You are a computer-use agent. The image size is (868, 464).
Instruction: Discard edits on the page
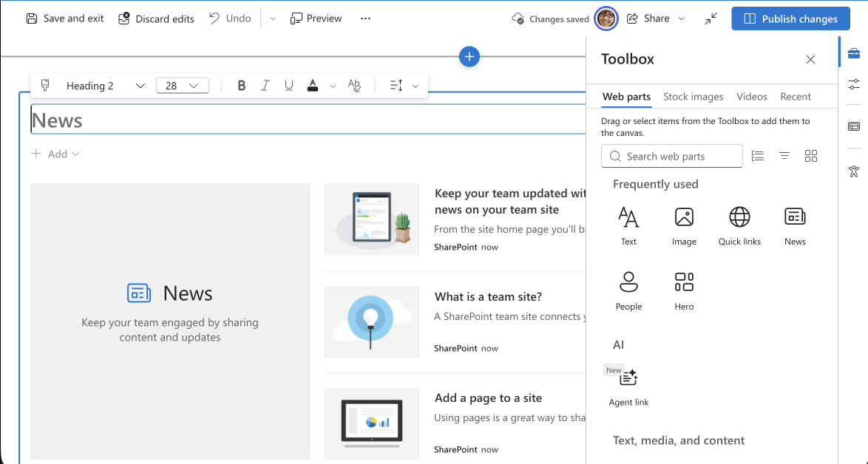pos(156,18)
